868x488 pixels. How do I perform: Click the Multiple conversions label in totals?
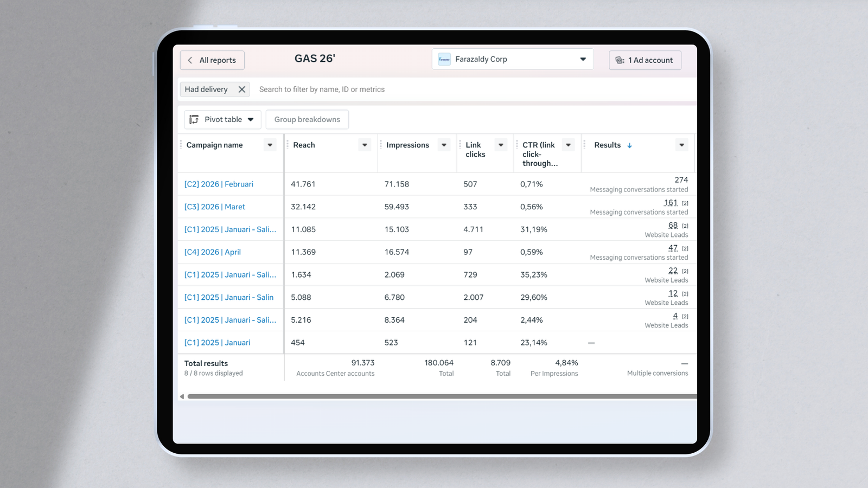tap(658, 374)
